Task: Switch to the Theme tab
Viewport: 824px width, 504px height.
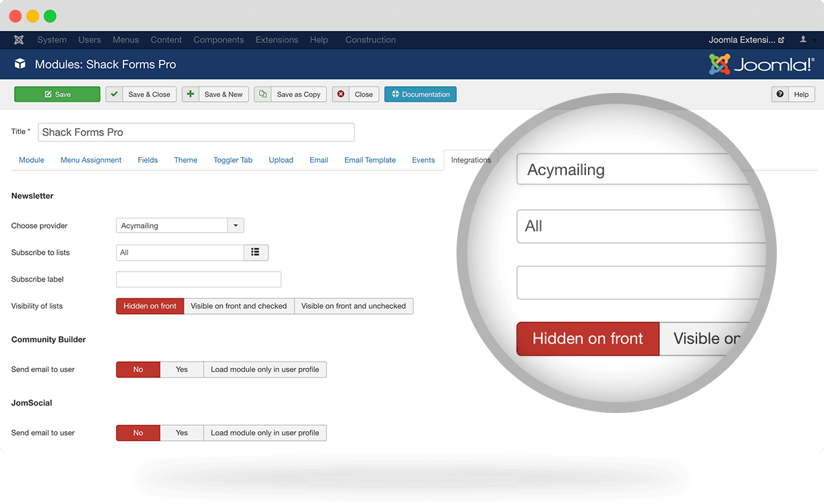Action: [185, 160]
